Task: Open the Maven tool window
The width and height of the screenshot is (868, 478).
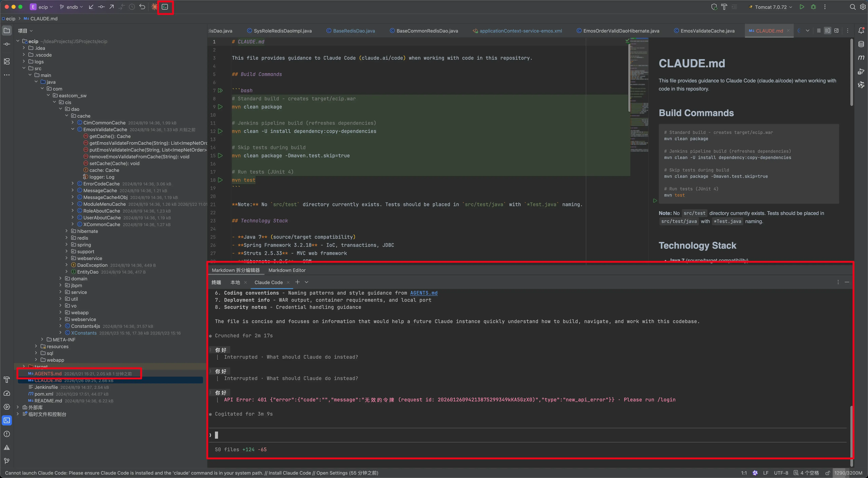Action: 861,58
